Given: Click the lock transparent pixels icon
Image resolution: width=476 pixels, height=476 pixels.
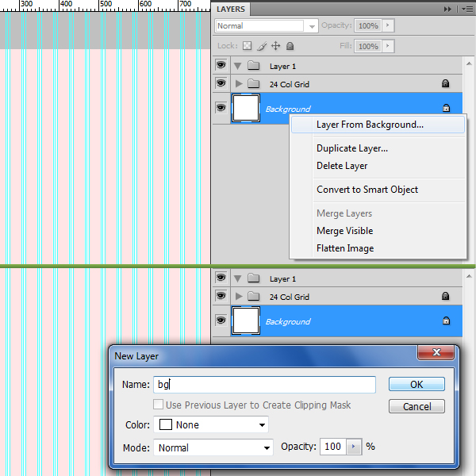Looking at the screenshot, I should click(x=247, y=46).
